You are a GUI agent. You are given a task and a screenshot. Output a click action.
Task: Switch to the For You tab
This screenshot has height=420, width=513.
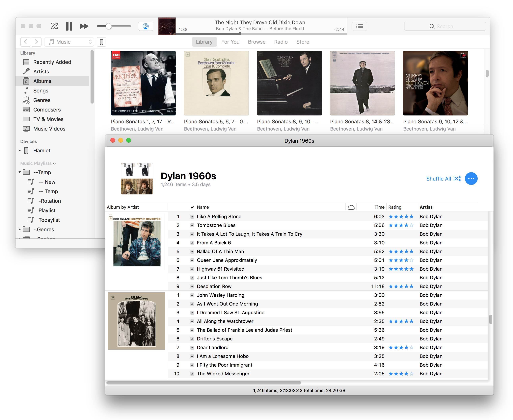230,42
